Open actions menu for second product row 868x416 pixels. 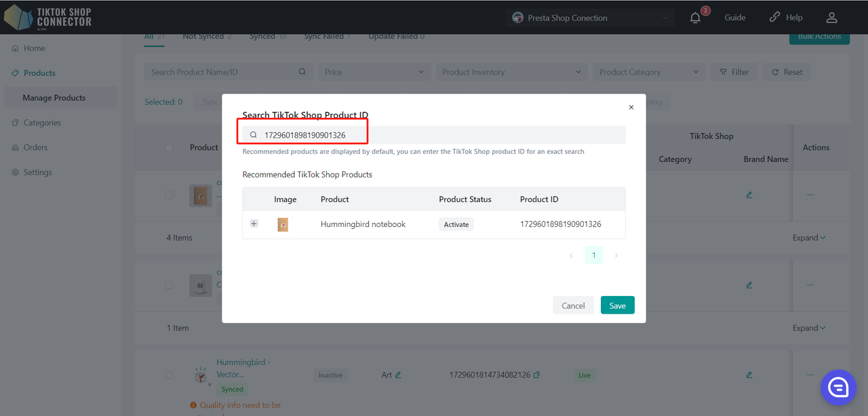(810, 285)
